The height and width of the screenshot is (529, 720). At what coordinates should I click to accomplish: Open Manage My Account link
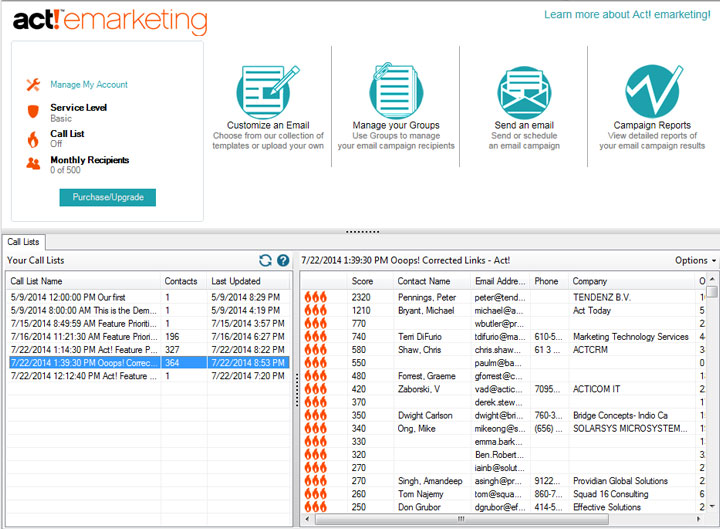click(x=89, y=84)
